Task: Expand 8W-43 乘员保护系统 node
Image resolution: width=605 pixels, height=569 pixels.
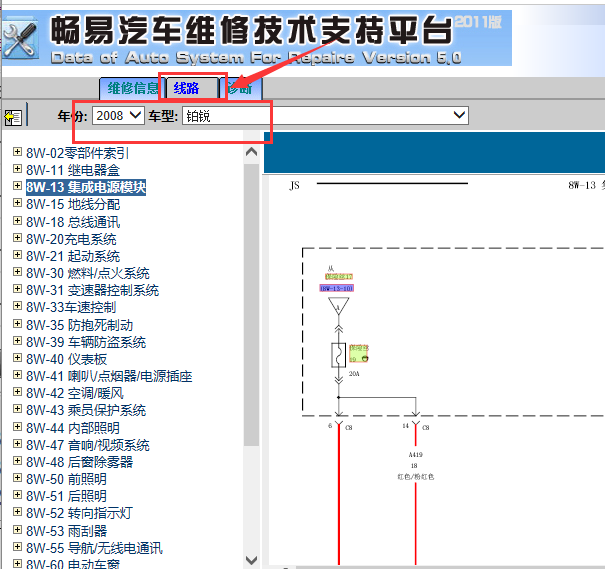Action: [x=17, y=409]
